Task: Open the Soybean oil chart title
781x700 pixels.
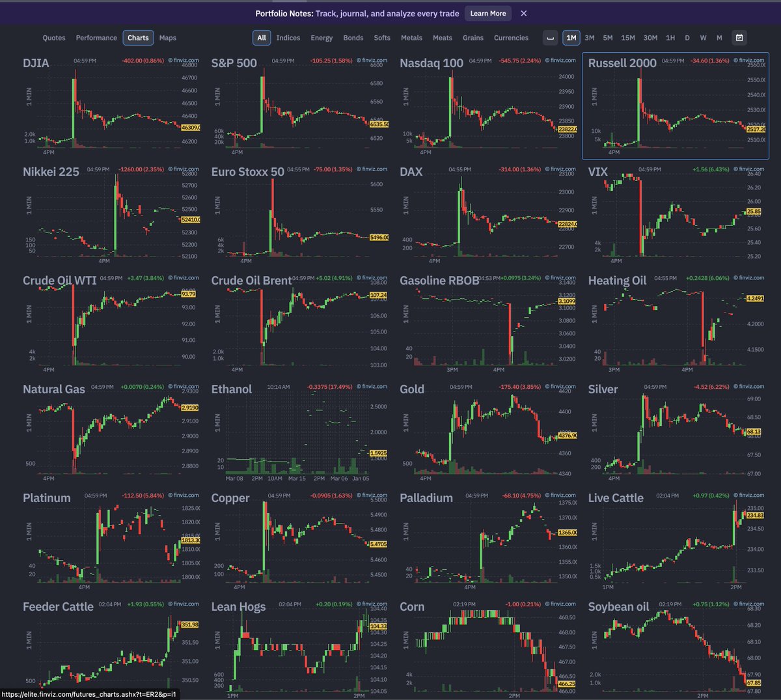Action: pos(618,607)
